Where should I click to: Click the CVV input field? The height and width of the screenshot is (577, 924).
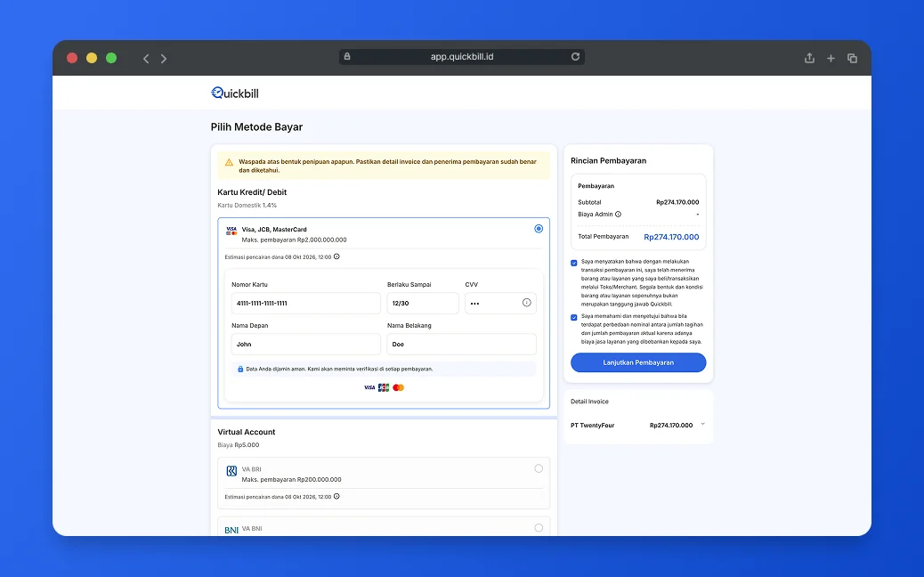coord(500,303)
